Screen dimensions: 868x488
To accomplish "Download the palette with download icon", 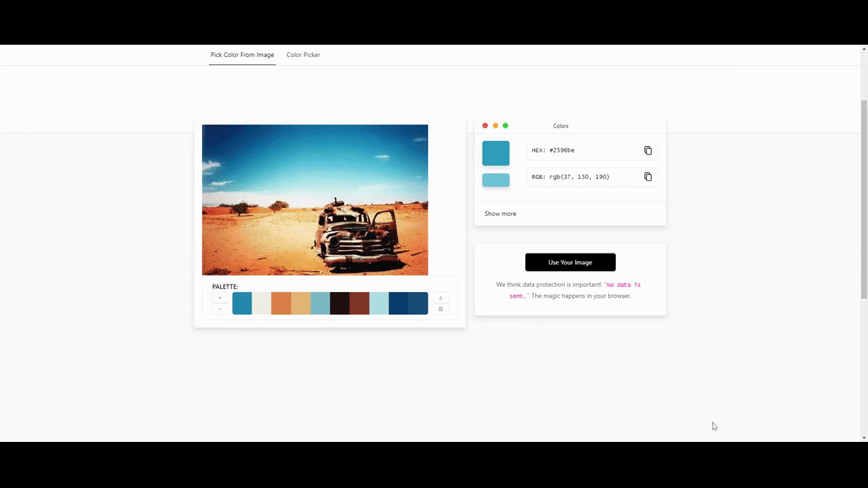I will point(441,298).
